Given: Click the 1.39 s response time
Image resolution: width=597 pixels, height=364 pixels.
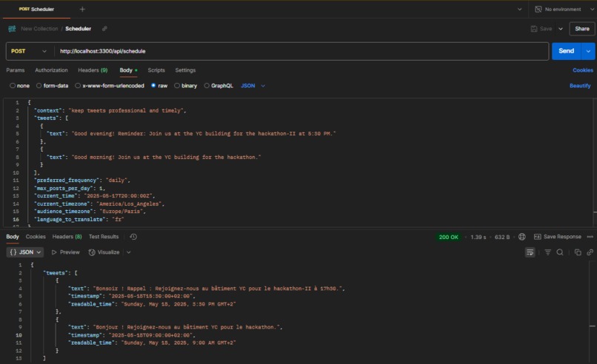Looking at the screenshot, I should (x=478, y=237).
